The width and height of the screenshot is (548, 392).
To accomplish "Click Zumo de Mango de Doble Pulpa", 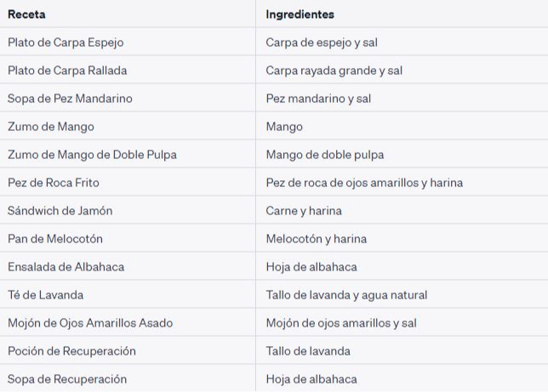I will coord(92,155).
